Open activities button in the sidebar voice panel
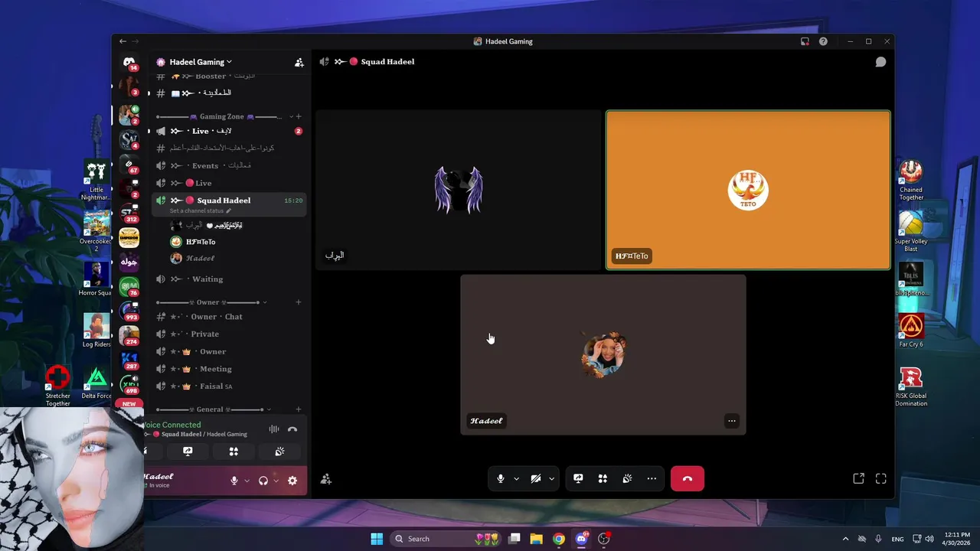 pos(234,452)
